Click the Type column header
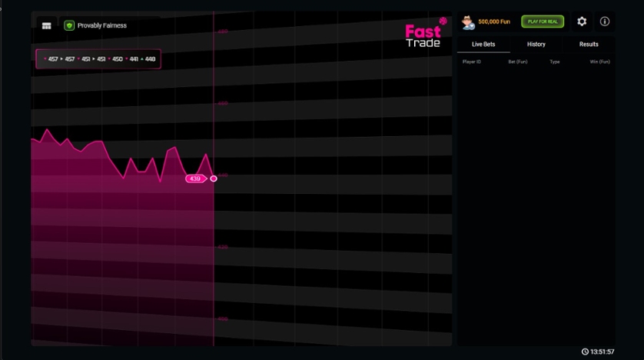This screenshot has width=644, height=360. [x=555, y=62]
